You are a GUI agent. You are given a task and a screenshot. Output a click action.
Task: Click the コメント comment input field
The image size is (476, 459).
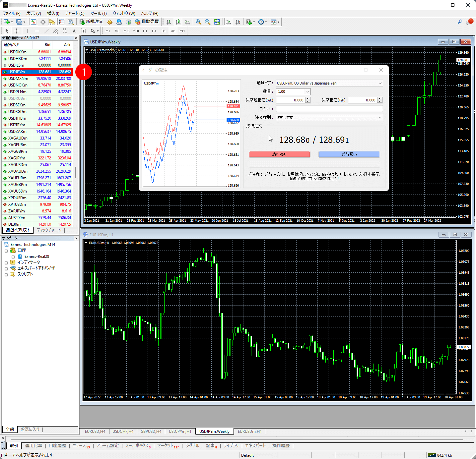[x=329, y=109]
